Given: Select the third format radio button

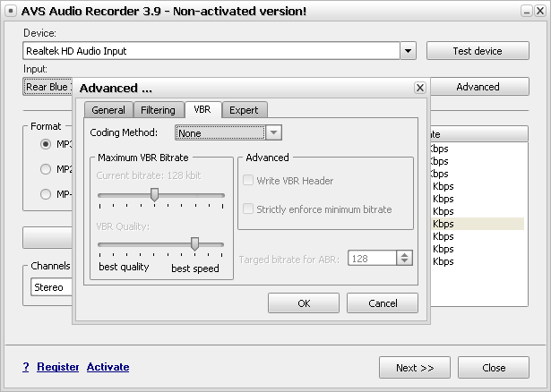Looking at the screenshot, I should 46,194.
